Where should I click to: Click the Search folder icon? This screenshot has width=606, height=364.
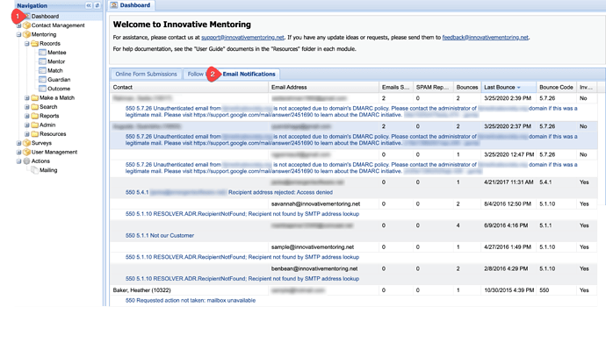[34, 106]
